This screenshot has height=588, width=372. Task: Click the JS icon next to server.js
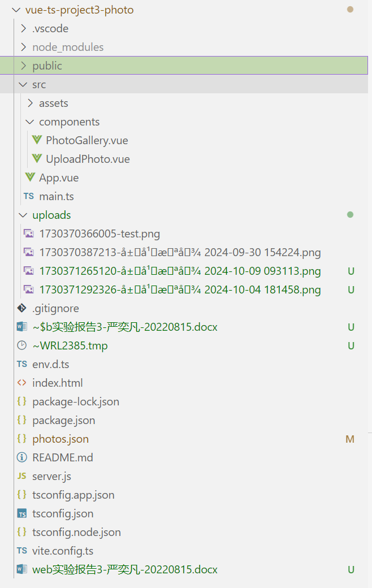point(22,476)
